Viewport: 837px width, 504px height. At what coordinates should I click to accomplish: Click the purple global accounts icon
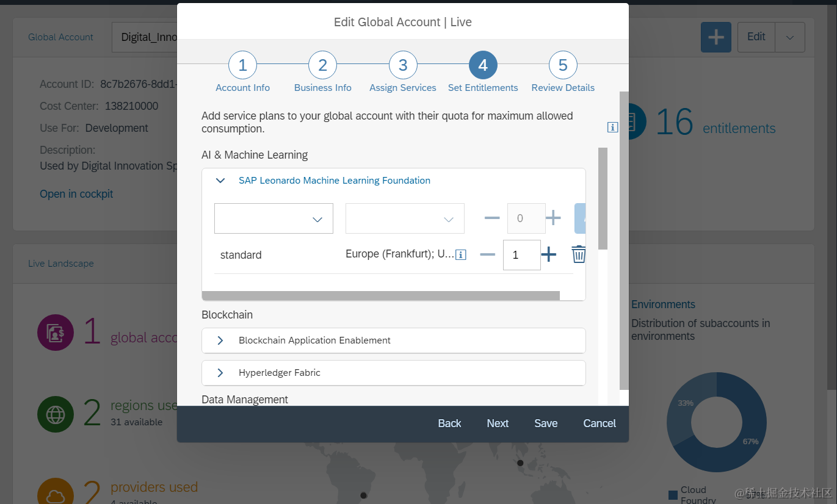(56, 333)
